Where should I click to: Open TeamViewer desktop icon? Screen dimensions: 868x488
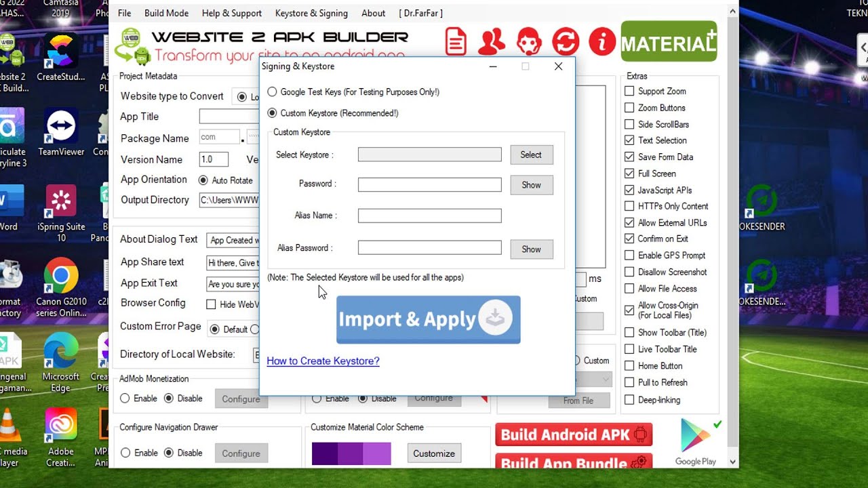click(61, 132)
